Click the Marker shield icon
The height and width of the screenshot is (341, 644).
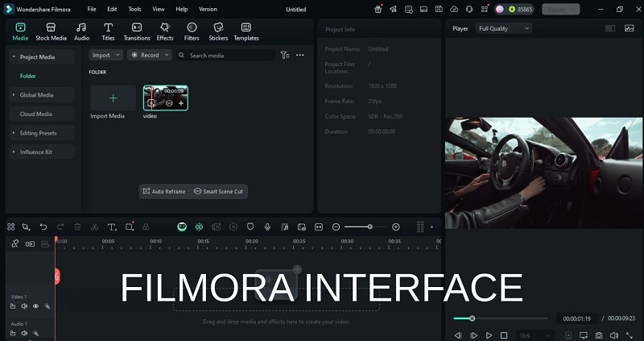(250, 227)
